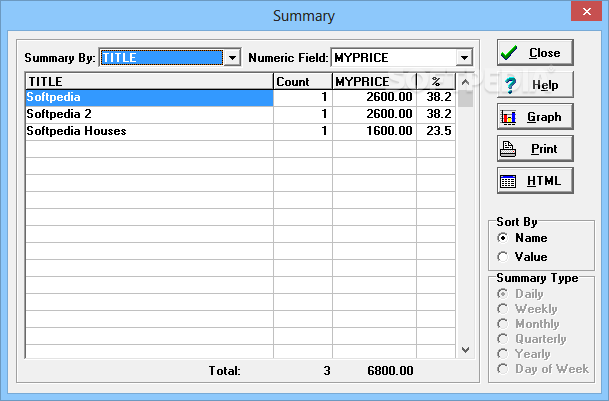Click the total count value 3
This screenshot has height=401, width=609.
[327, 371]
